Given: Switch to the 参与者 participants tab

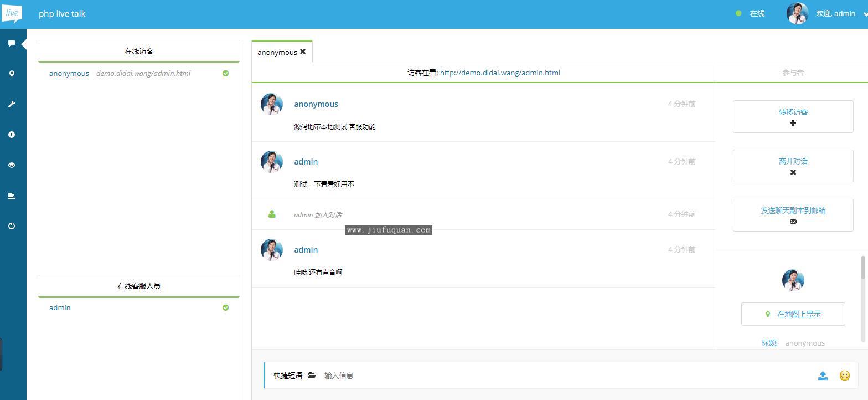Looking at the screenshot, I should pos(793,73).
